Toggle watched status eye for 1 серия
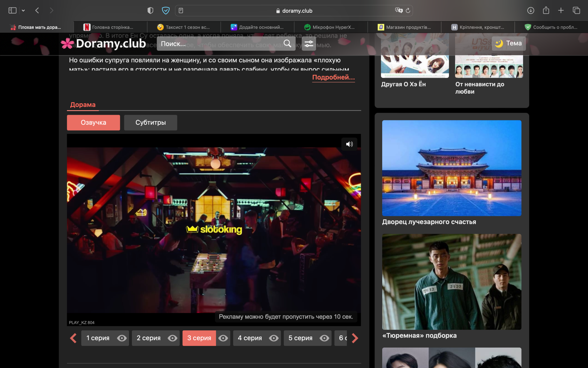 [122, 338]
